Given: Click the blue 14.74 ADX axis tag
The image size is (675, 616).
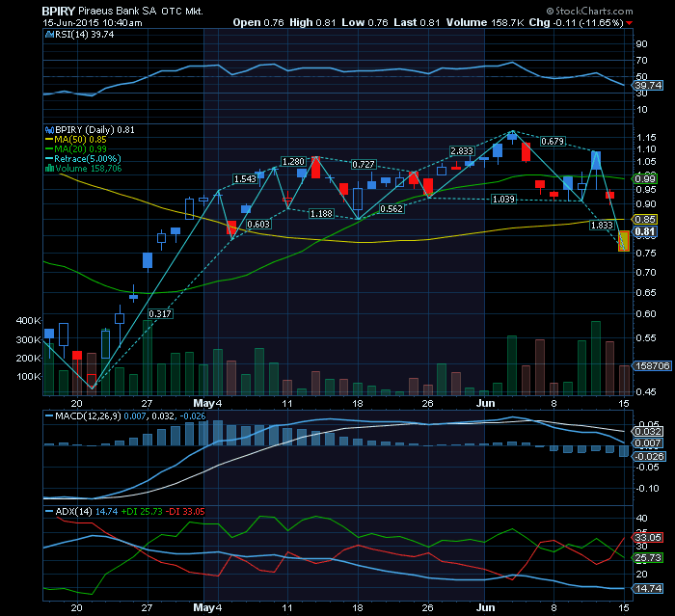Looking at the screenshot, I should coord(647,588).
